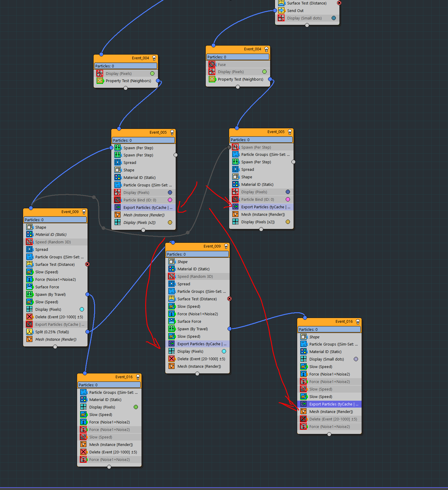Viewport: 448px width, 490px height.
Task: Click the Shape operator icon in right Event_005
Action: (x=235, y=177)
